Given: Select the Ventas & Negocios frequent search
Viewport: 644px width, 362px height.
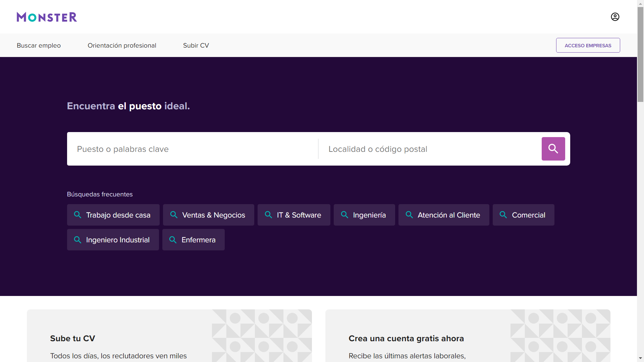Looking at the screenshot, I should (208, 215).
